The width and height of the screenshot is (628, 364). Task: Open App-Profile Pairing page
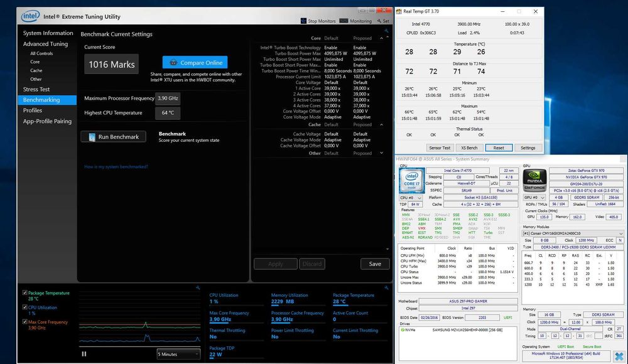pyautogui.click(x=47, y=121)
